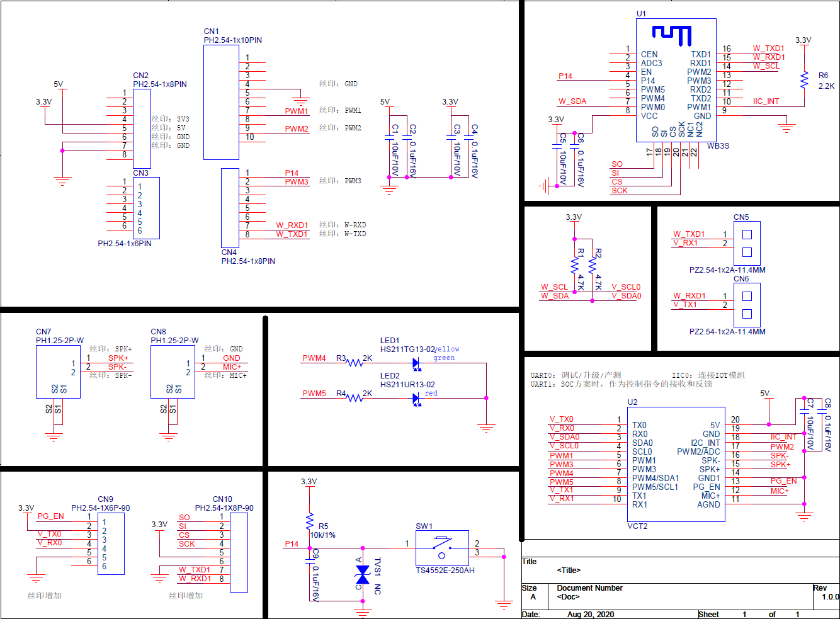Select the LED1 yellow-green diode symbol

click(416, 364)
